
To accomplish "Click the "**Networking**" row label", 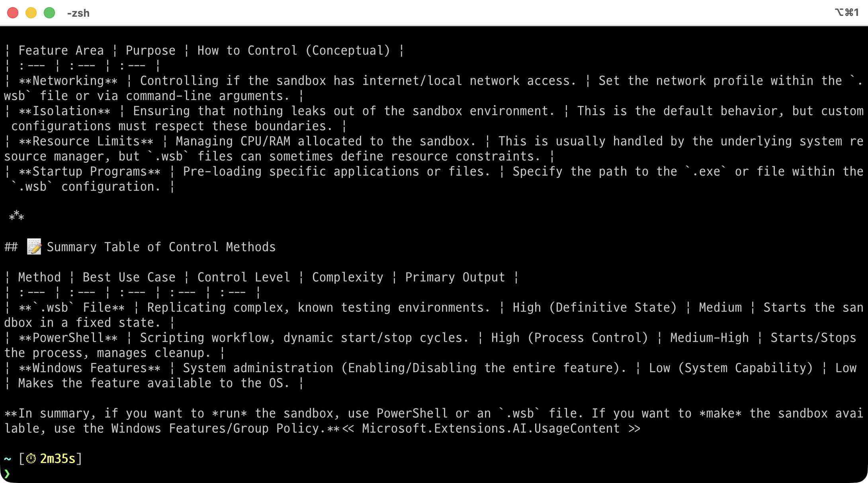I will pyautogui.click(x=68, y=81).
